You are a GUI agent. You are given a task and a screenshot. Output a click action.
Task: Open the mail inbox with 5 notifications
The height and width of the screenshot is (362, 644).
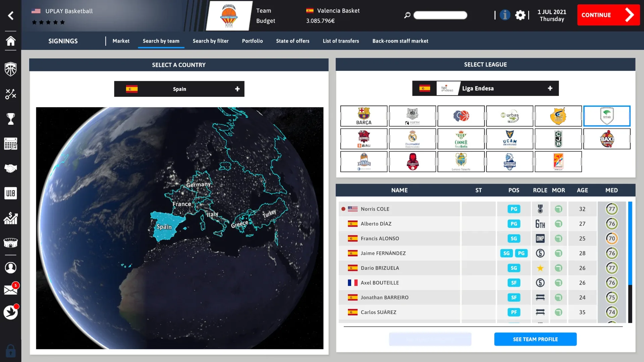[x=10, y=290]
